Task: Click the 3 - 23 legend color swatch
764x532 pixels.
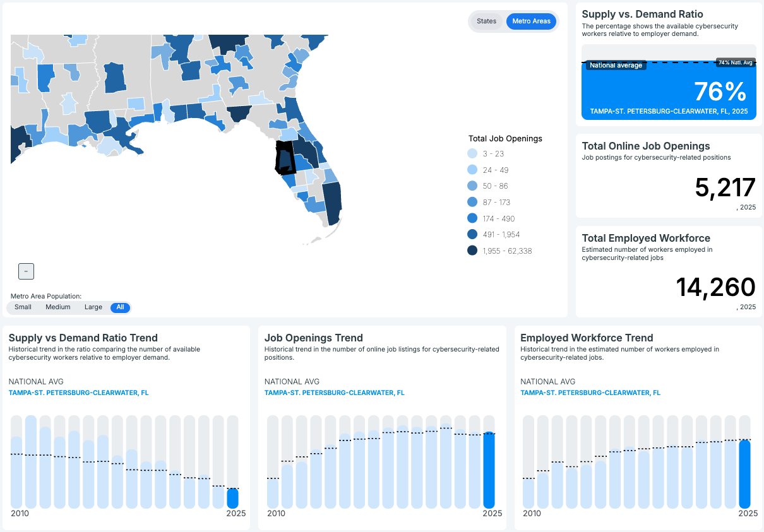Action: click(472, 154)
